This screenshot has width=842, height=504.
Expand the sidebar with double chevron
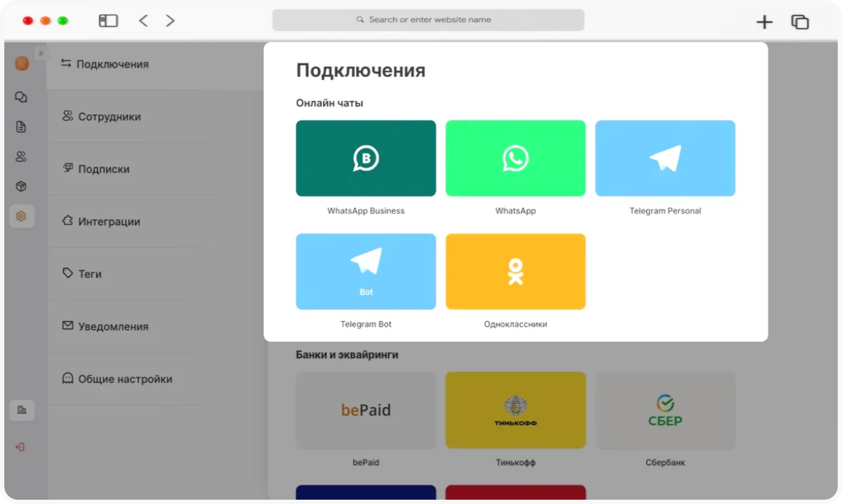pyautogui.click(x=41, y=53)
